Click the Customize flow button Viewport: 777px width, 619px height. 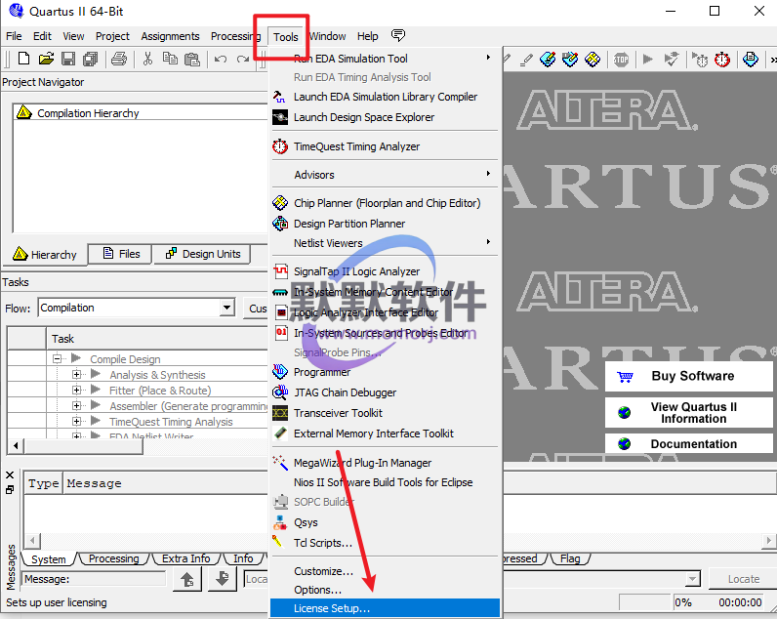[x=257, y=308]
